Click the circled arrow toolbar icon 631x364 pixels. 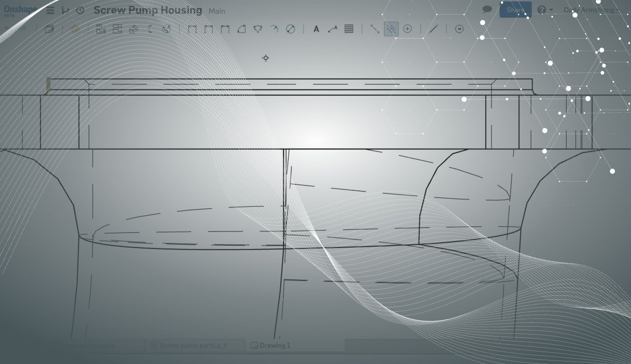459,29
